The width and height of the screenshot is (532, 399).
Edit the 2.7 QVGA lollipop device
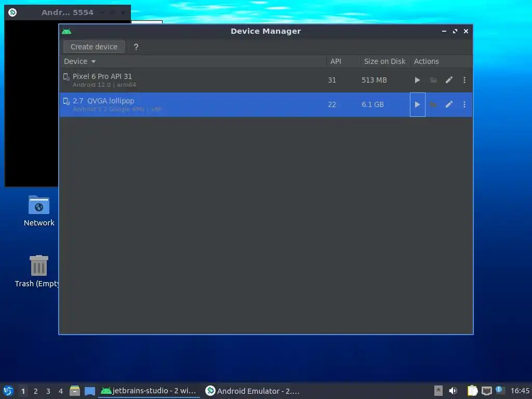449,104
